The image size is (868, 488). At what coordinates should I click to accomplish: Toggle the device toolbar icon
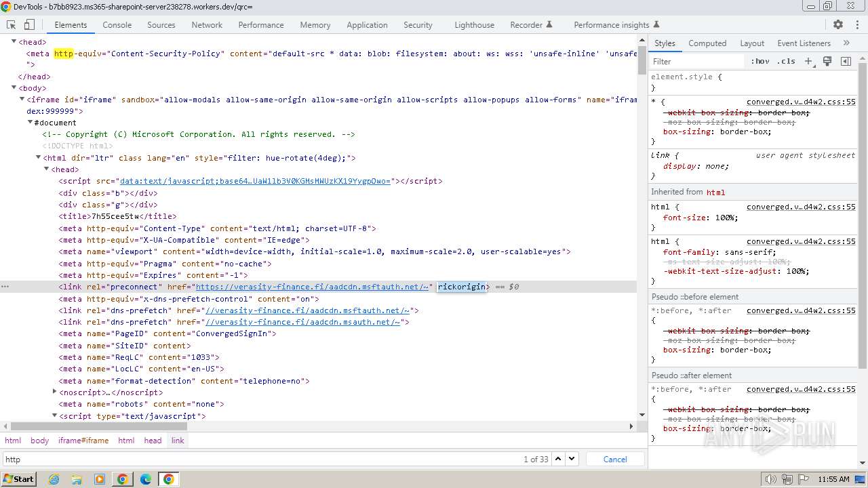29,24
